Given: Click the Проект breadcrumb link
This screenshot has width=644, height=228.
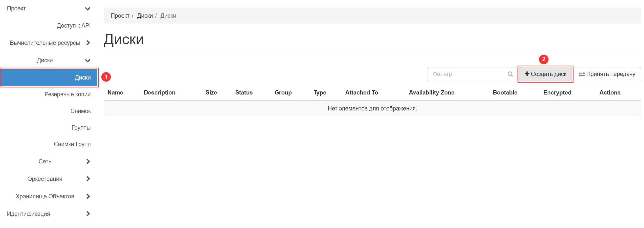Looking at the screenshot, I should click(x=120, y=16).
